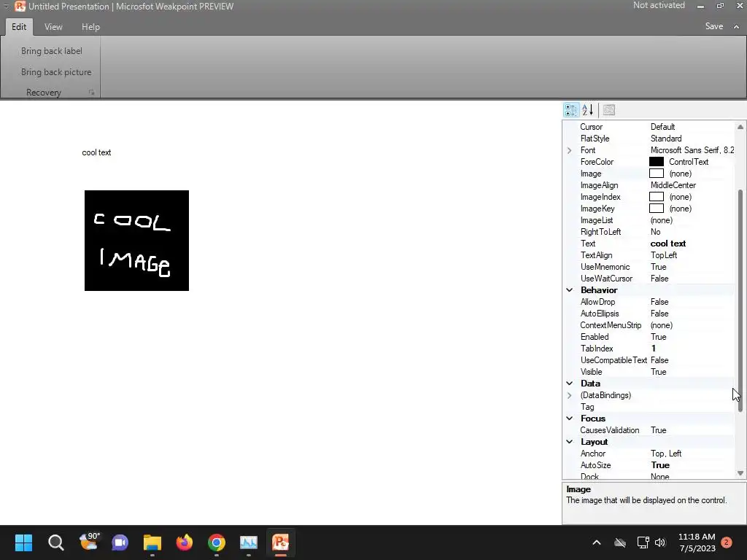Open title bar quick access dropdown
This screenshot has width=747, height=560.
coord(7,6)
